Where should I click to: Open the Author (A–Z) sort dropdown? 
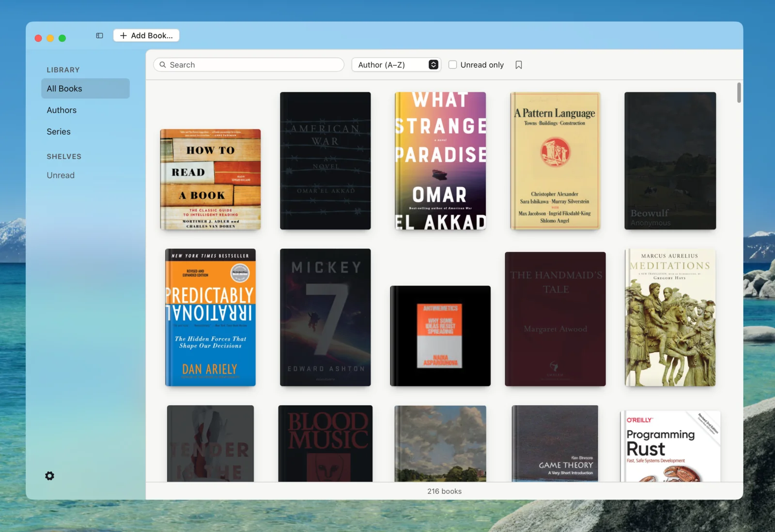pos(396,65)
